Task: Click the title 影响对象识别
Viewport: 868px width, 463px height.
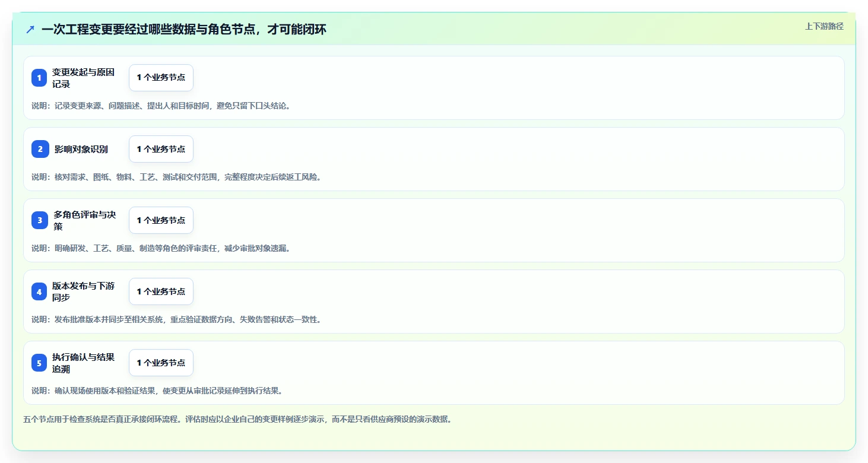Action: (81, 149)
